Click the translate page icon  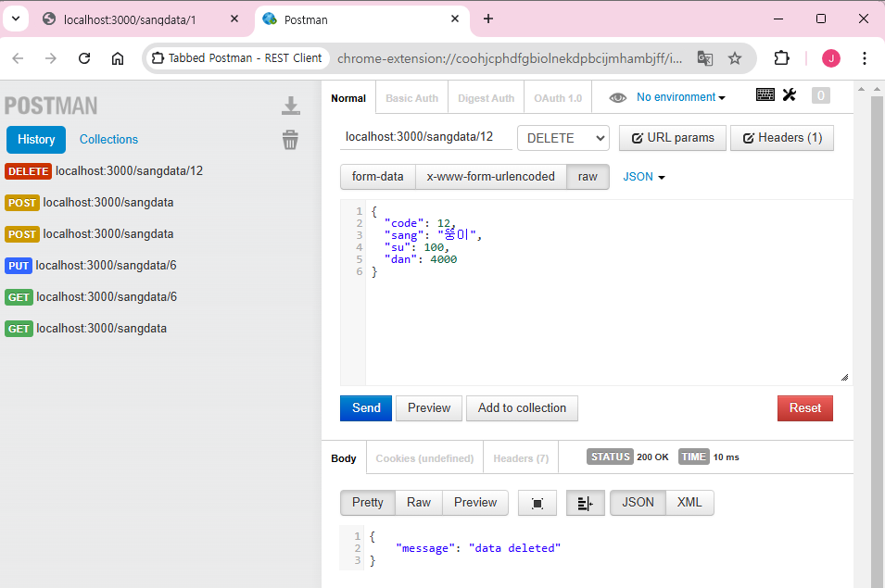click(x=705, y=58)
